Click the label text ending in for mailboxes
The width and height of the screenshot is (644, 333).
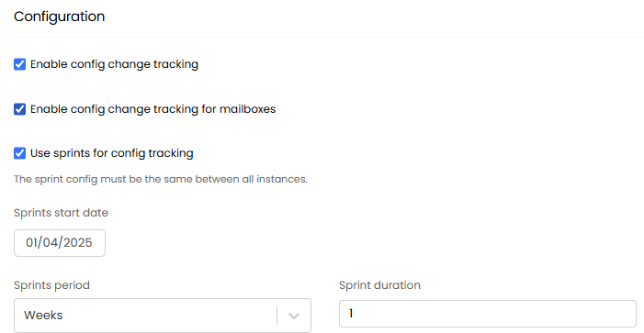pos(153,109)
